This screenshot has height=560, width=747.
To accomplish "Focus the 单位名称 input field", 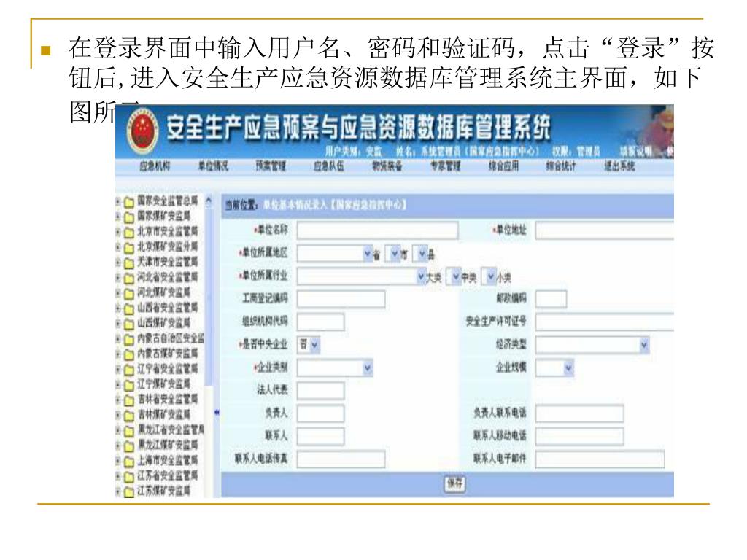I will pyautogui.click(x=377, y=230).
